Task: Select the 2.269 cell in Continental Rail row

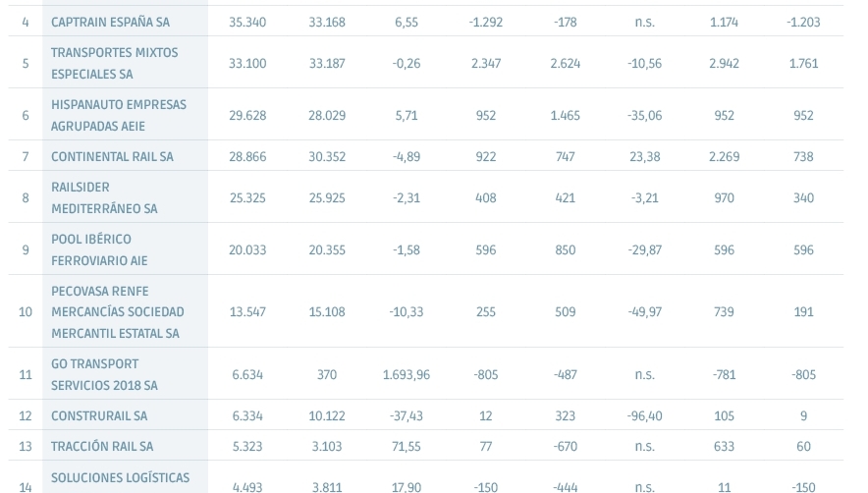Action: coord(724,157)
